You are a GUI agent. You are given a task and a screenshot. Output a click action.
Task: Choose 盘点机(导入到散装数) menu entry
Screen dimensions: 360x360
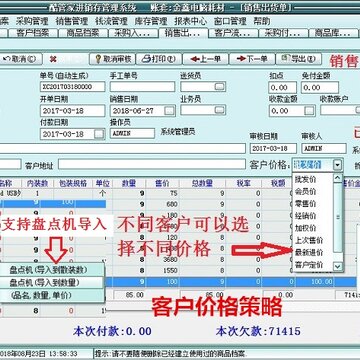click(x=53, y=269)
